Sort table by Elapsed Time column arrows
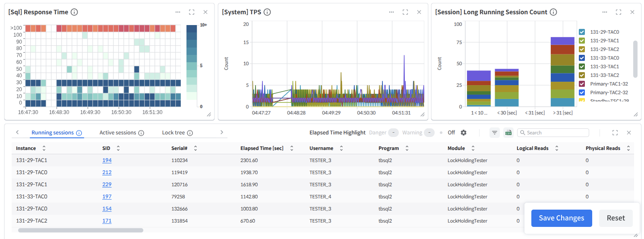Image resolution: width=644 pixels, height=239 pixels. point(292,148)
